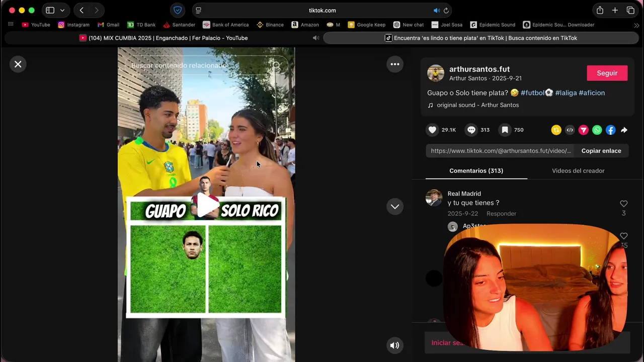Open the privacy shield icon
Viewport: 644px width, 362px height.
178,10
